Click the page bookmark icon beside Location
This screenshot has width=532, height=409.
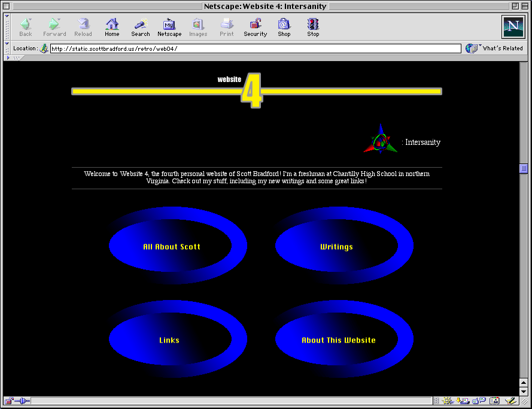click(x=44, y=49)
